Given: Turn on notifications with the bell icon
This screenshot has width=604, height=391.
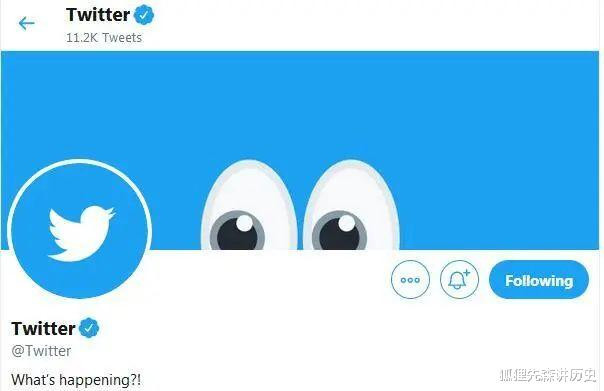Looking at the screenshot, I should (x=459, y=280).
